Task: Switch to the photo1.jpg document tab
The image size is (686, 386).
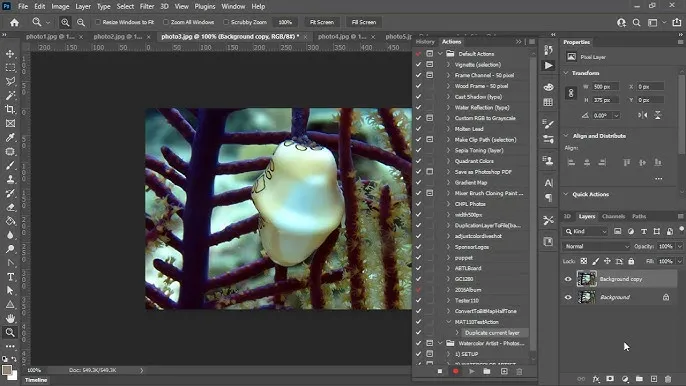Action: (x=50, y=37)
